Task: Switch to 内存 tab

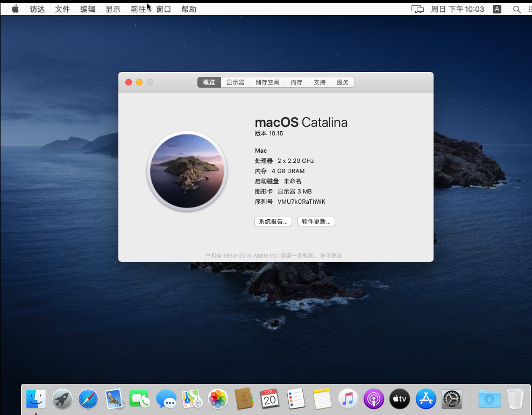Action: 296,82
